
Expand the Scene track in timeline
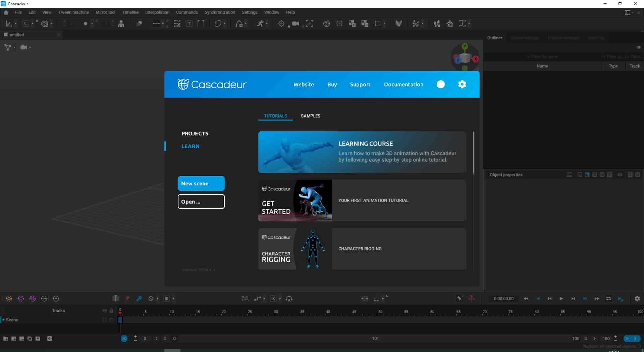click(3, 320)
